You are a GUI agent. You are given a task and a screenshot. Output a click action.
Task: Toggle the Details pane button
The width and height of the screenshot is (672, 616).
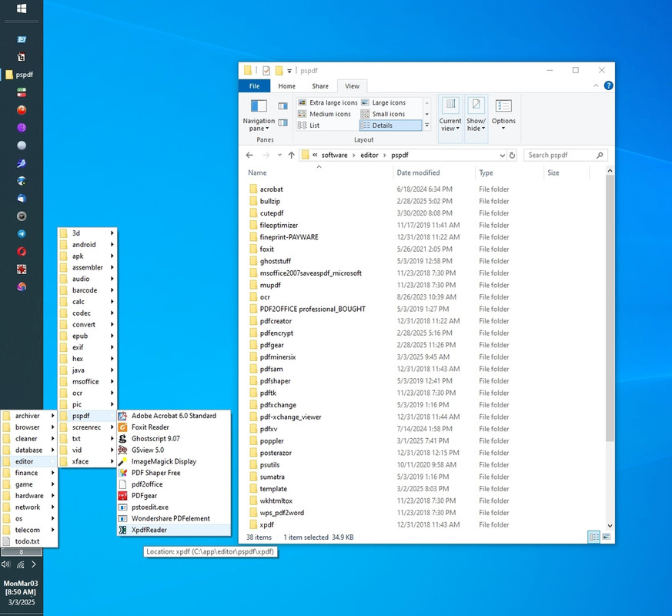coord(283,123)
